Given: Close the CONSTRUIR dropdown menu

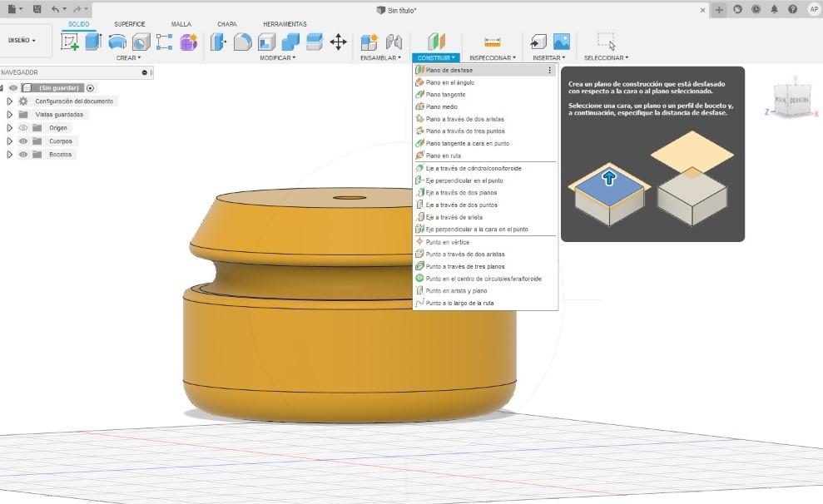Looking at the screenshot, I should (x=436, y=57).
